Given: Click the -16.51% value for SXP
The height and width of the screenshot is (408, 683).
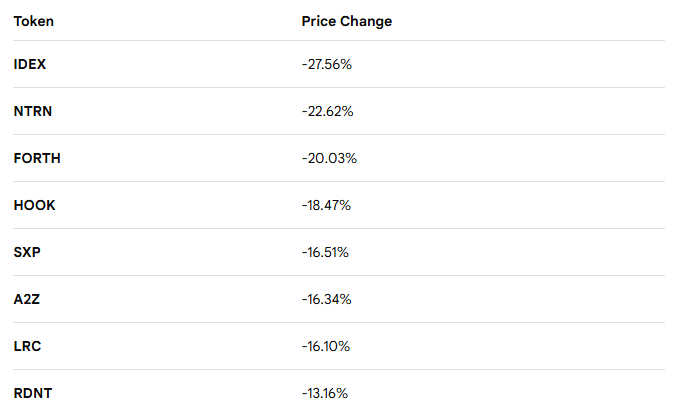Looking at the screenshot, I should pyautogui.click(x=325, y=252).
